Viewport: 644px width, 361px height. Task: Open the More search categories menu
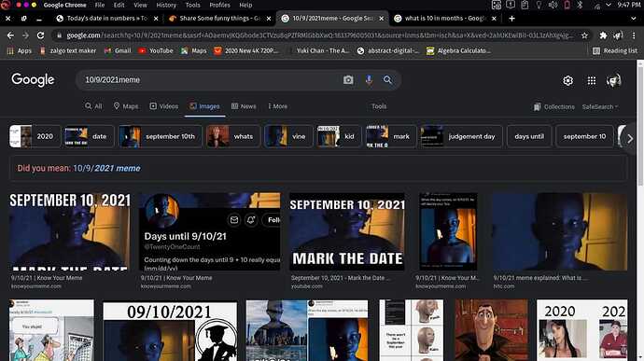[x=277, y=106]
